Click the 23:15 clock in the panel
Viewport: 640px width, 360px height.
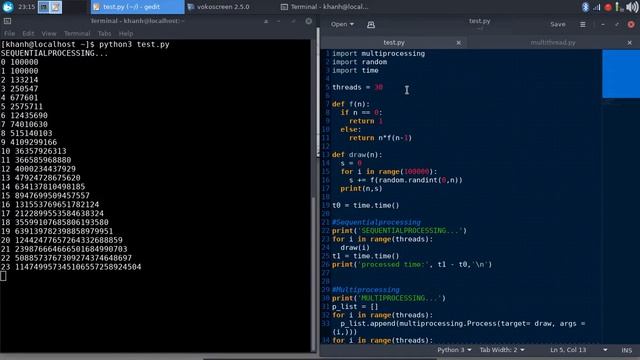pos(26,7)
